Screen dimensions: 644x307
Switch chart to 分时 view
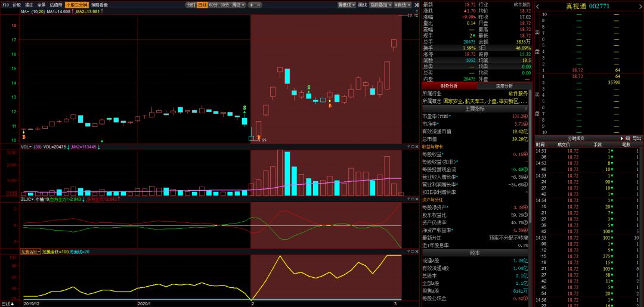191,5
